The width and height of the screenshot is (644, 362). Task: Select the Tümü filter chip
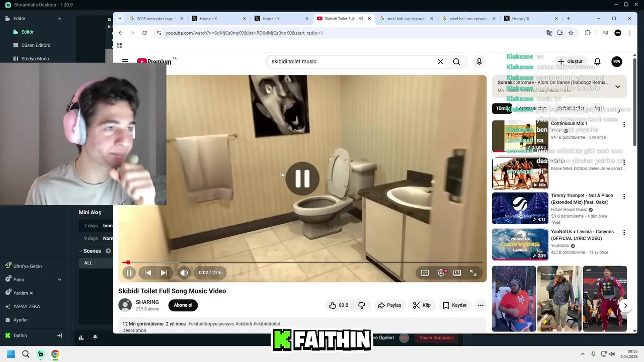(x=502, y=108)
